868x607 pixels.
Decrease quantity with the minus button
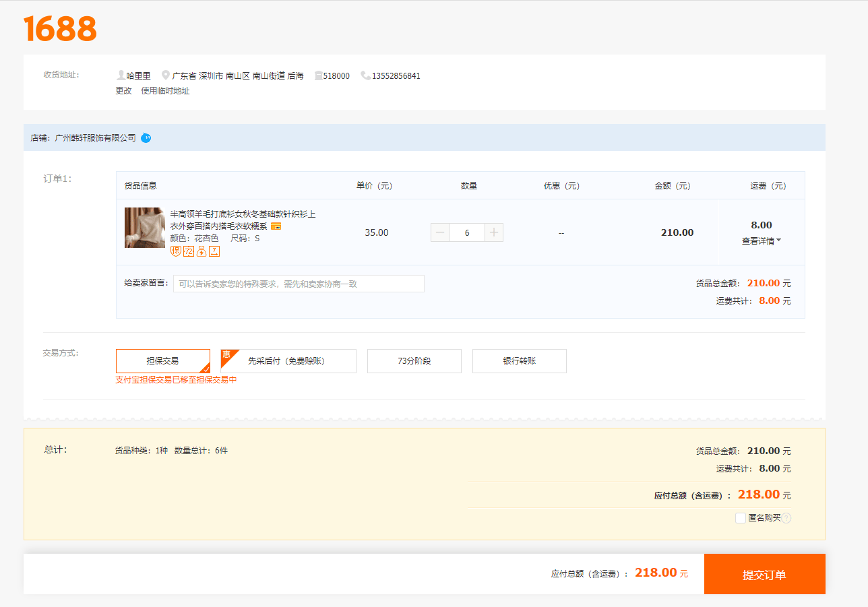[440, 232]
